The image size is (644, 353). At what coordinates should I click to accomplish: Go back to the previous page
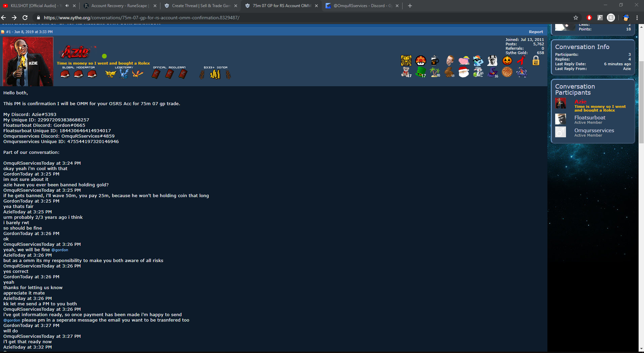[4, 18]
